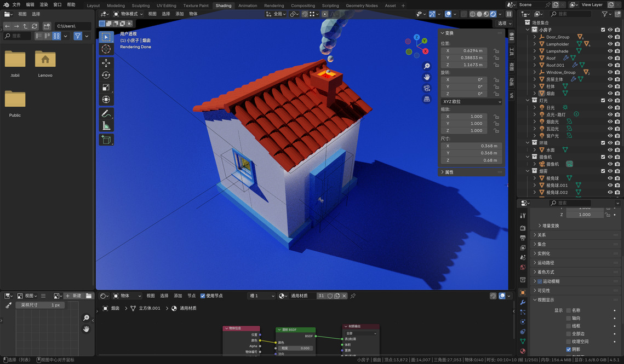Hide the Door_Group object in outliner
Image resolution: width=624 pixels, height=364 pixels.
(610, 37)
